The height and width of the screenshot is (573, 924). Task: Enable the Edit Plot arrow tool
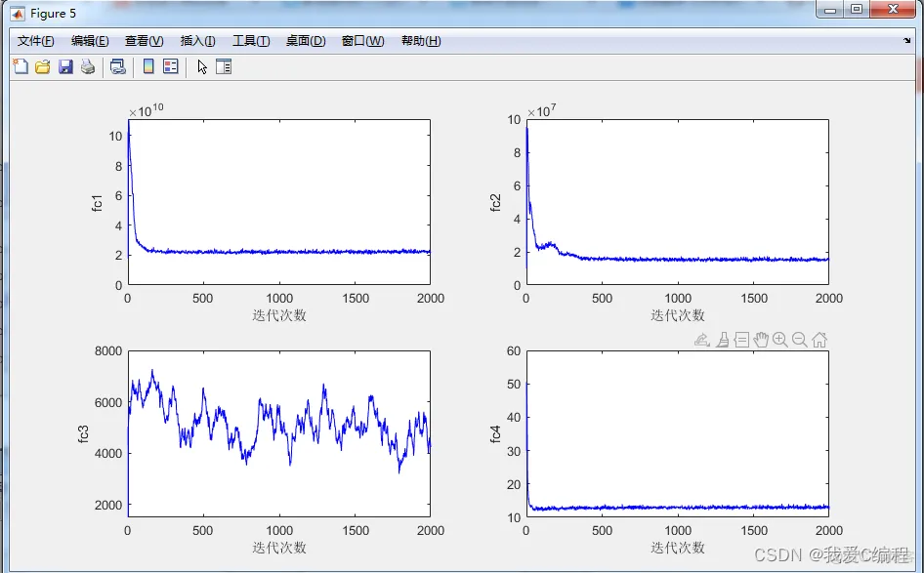(202, 67)
